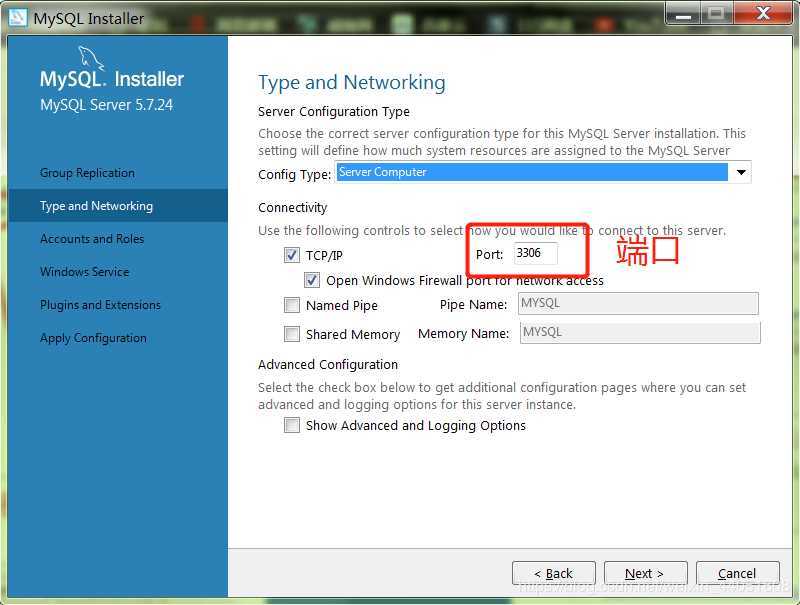Open the Config Type dropdown arrow
This screenshot has height=605, width=800.
[741, 172]
